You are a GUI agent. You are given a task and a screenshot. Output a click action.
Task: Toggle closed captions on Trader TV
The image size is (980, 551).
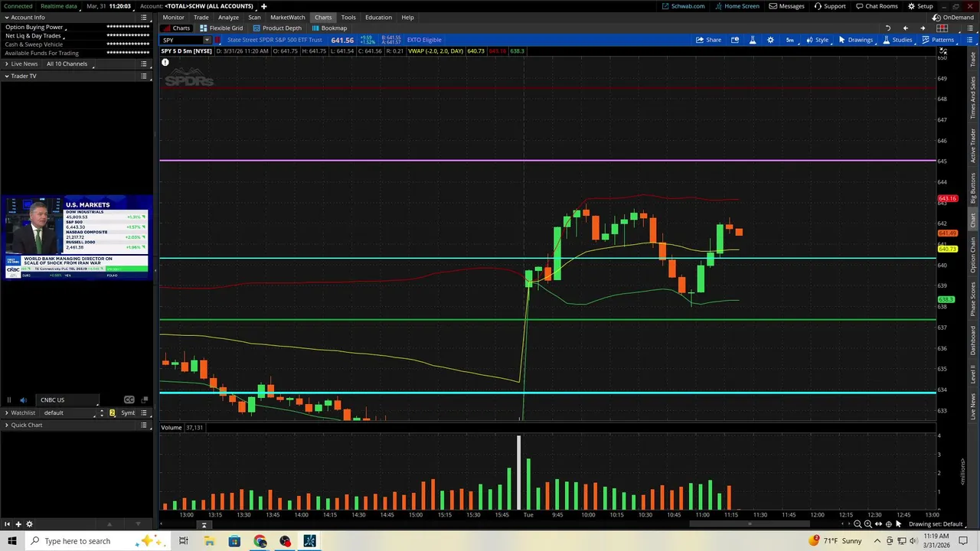[129, 399]
